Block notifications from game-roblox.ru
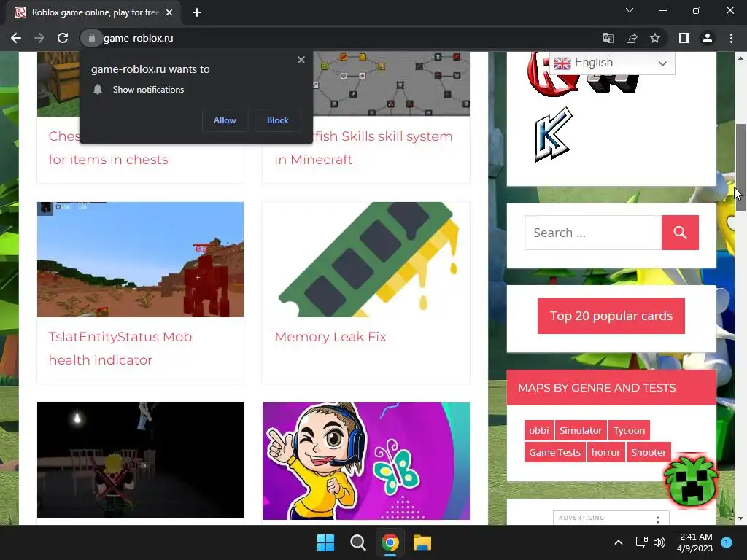The width and height of the screenshot is (747, 560). click(278, 120)
